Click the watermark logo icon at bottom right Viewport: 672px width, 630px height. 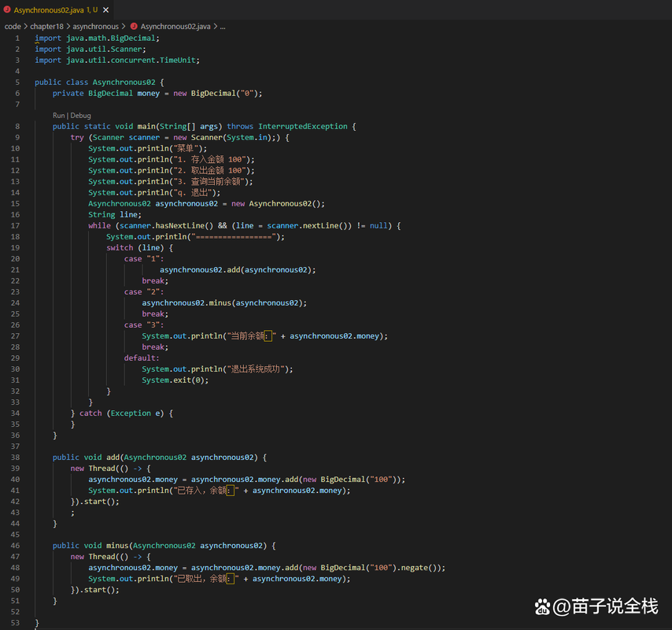click(x=543, y=606)
